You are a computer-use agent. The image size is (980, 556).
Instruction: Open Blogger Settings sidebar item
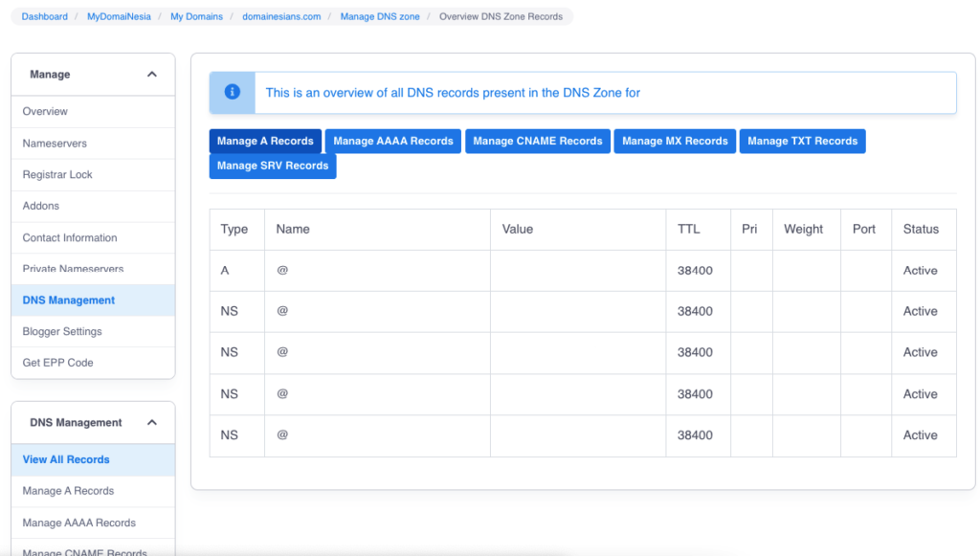(93, 331)
